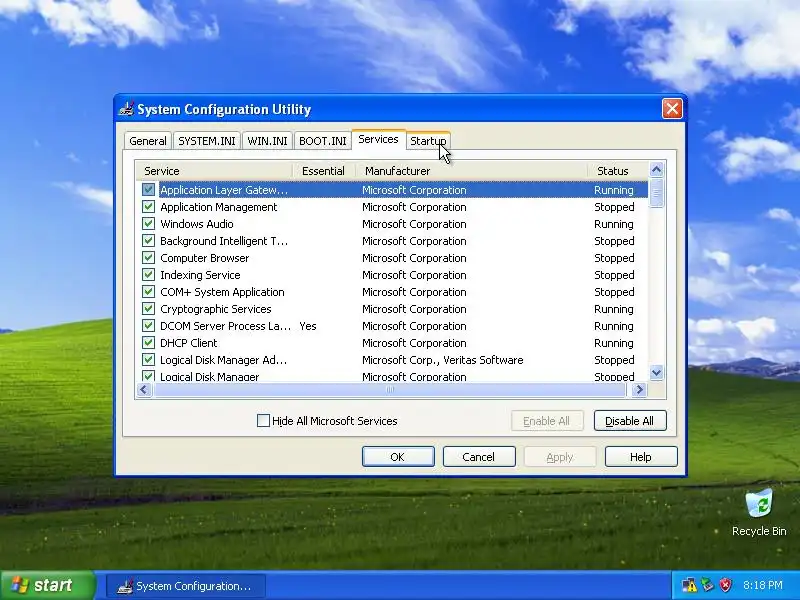Click the Safely Remove Hardware tray icon
Screen dimensions: 800x600
pyautogui.click(x=707, y=585)
